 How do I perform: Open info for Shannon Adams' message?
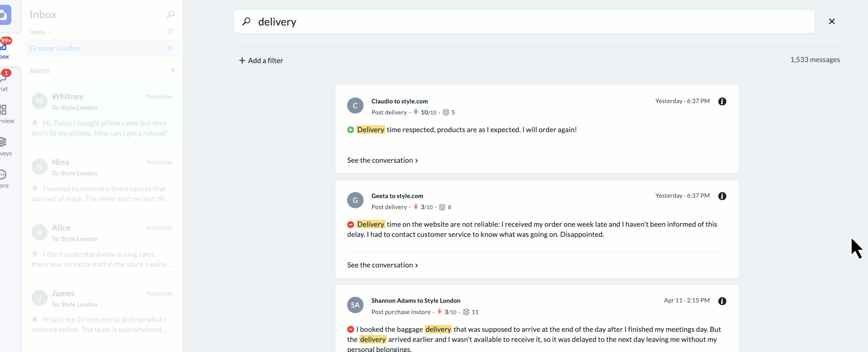tap(722, 301)
